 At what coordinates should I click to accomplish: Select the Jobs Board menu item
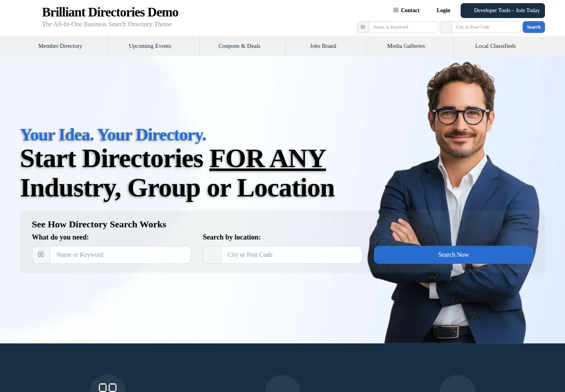point(323,46)
